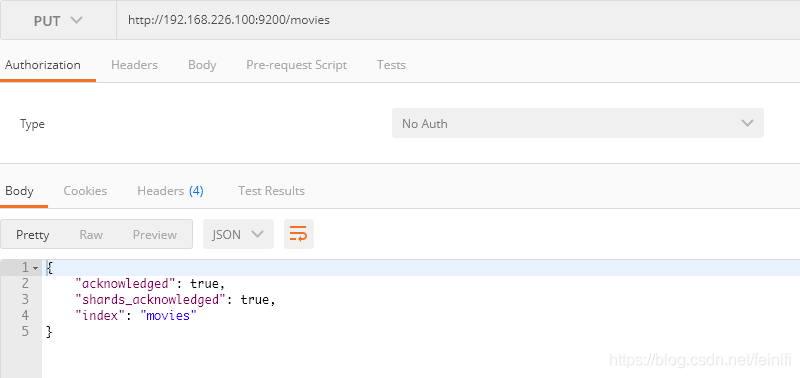The height and width of the screenshot is (378, 800).
Task: Switch response view to Preview
Action: click(x=155, y=235)
